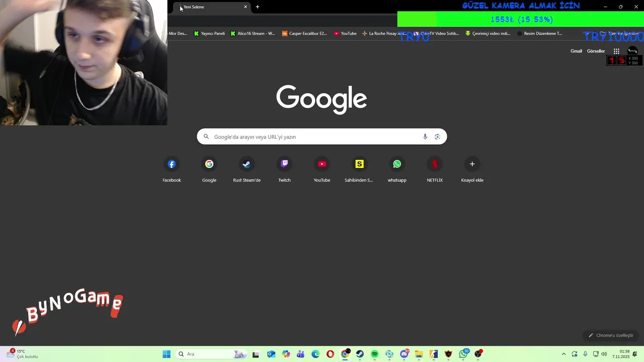Viewport: 644px width, 362px height.
Task: Open the volume control tray icon
Action: (604, 354)
